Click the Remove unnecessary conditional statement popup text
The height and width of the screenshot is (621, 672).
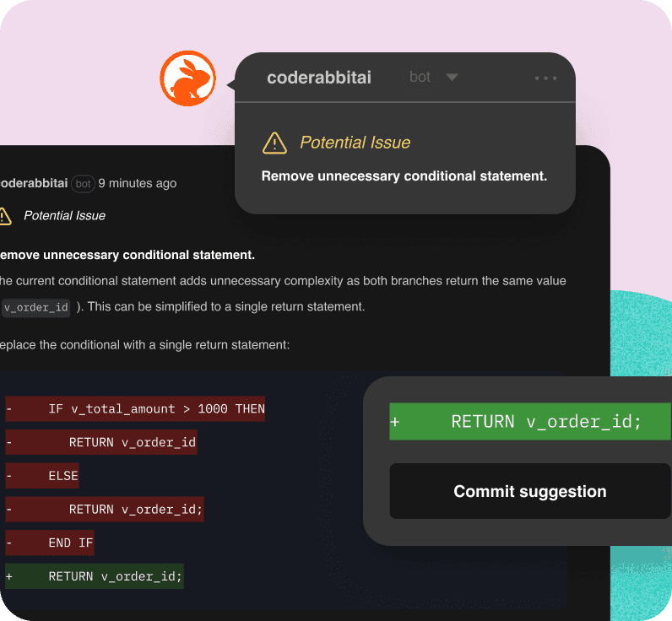[x=404, y=176]
